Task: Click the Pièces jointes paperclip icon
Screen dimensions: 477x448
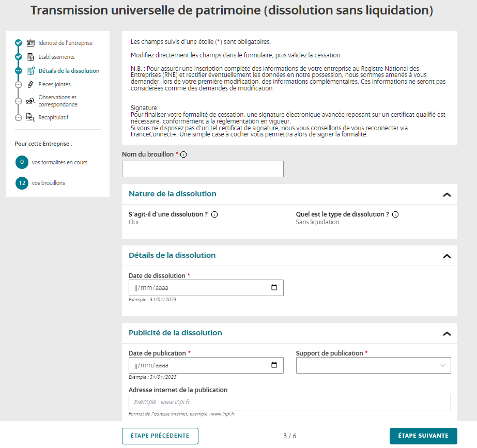Action: pyautogui.click(x=30, y=84)
